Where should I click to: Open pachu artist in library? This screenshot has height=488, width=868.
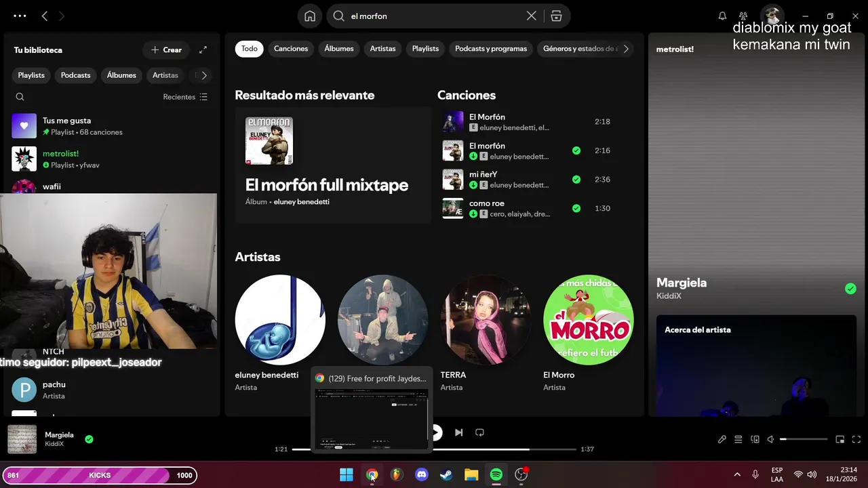click(112, 390)
